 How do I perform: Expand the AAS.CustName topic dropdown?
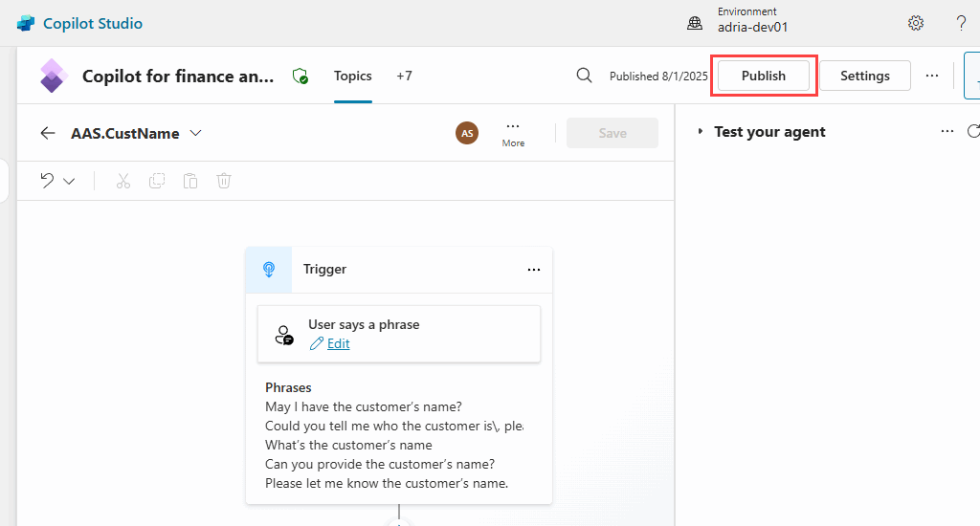coord(195,132)
